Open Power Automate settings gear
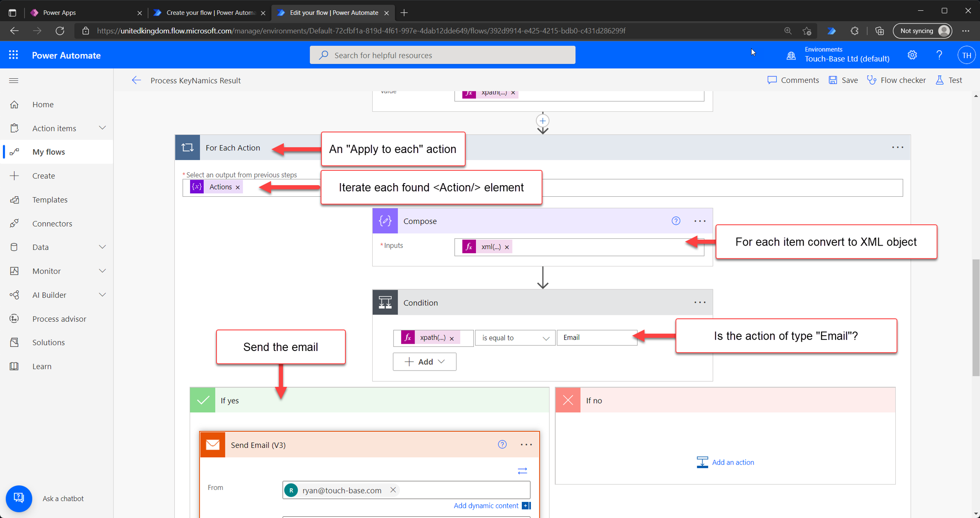 (x=912, y=55)
